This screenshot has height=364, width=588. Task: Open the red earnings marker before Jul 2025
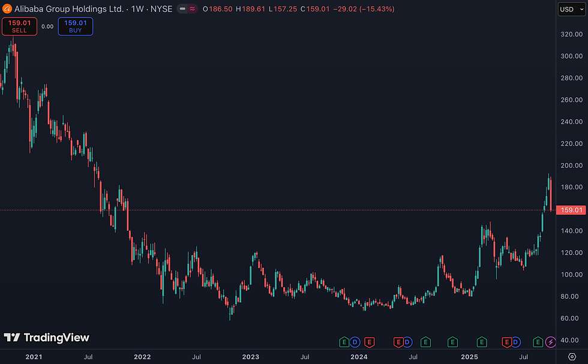pyautogui.click(x=506, y=342)
